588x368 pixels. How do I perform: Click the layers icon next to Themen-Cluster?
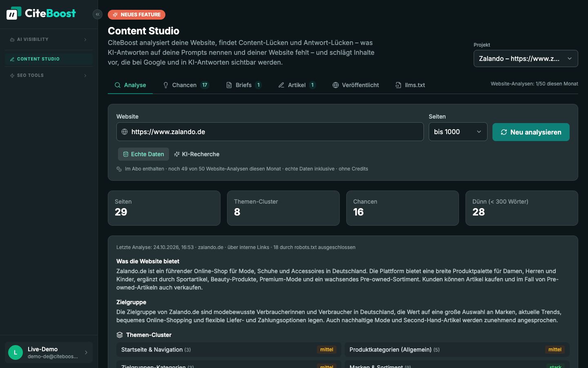click(120, 335)
